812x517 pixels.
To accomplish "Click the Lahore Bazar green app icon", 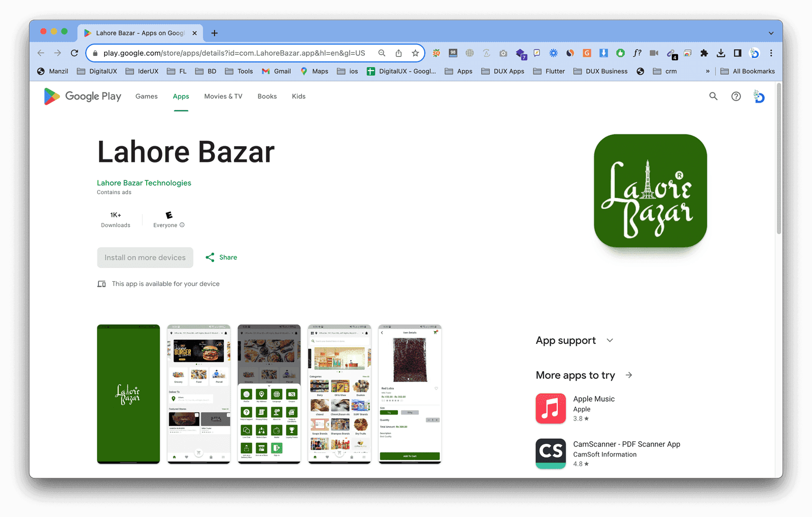I will (x=650, y=190).
